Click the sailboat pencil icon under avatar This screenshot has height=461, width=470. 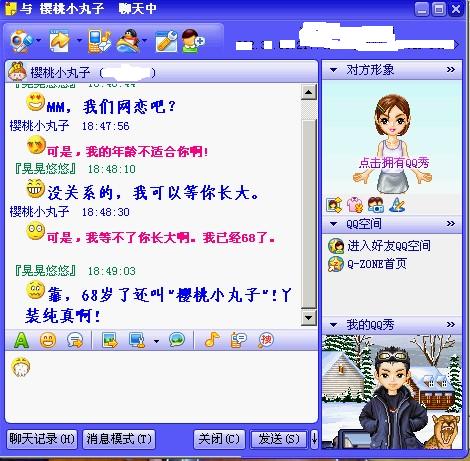[397, 205]
